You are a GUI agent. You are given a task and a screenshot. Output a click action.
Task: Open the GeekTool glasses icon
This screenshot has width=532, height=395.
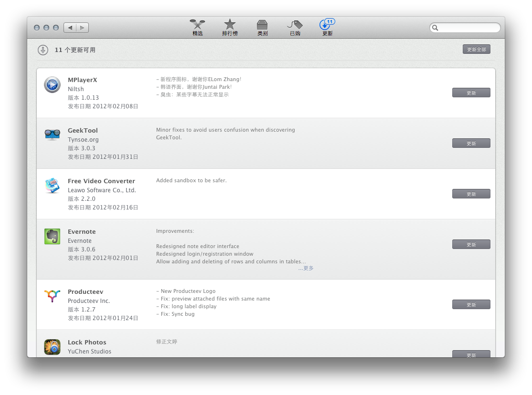(x=52, y=135)
